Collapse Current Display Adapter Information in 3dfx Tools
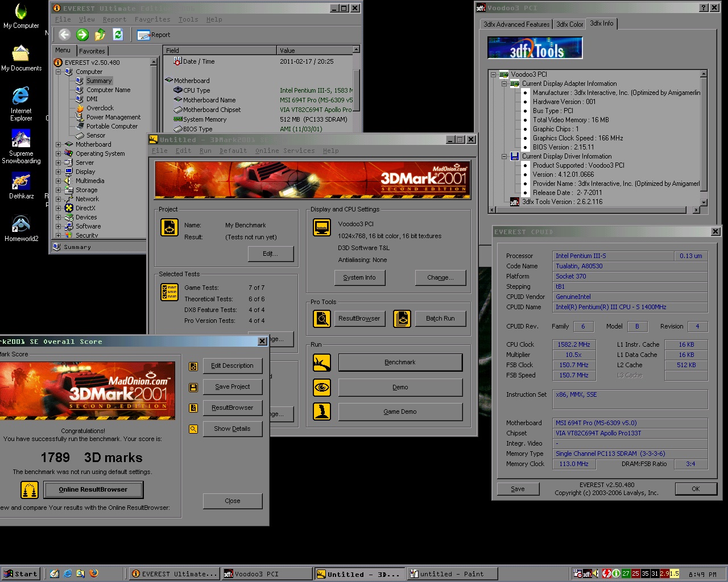This screenshot has width=728, height=582. click(504, 84)
